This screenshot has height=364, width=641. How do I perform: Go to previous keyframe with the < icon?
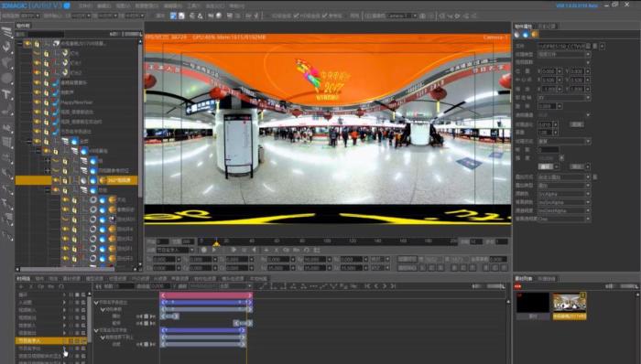tap(376, 286)
